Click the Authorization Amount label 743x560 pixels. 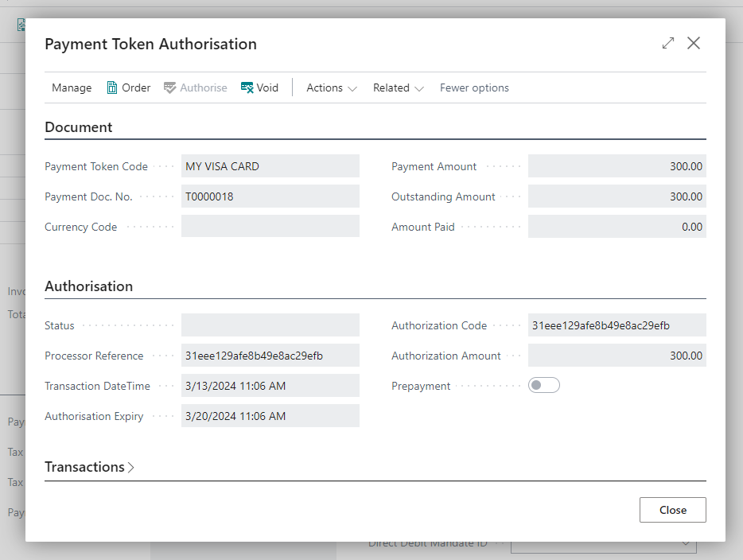446,356
